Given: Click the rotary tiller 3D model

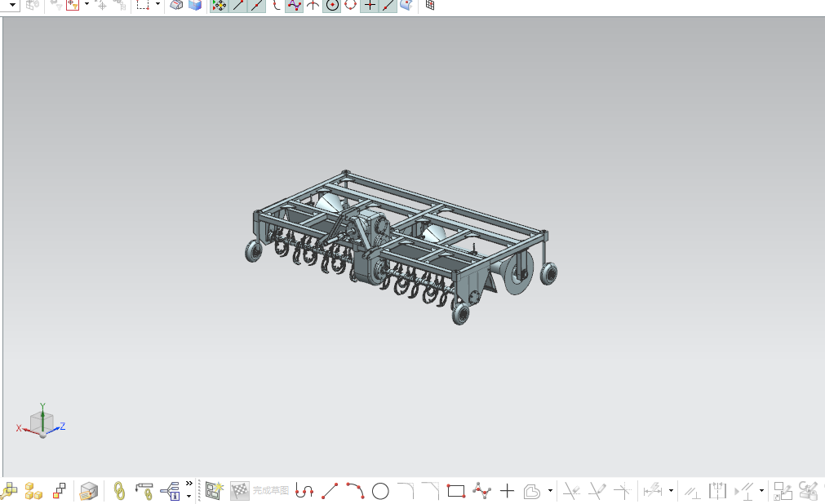Looking at the screenshot, I should click(401, 246).
